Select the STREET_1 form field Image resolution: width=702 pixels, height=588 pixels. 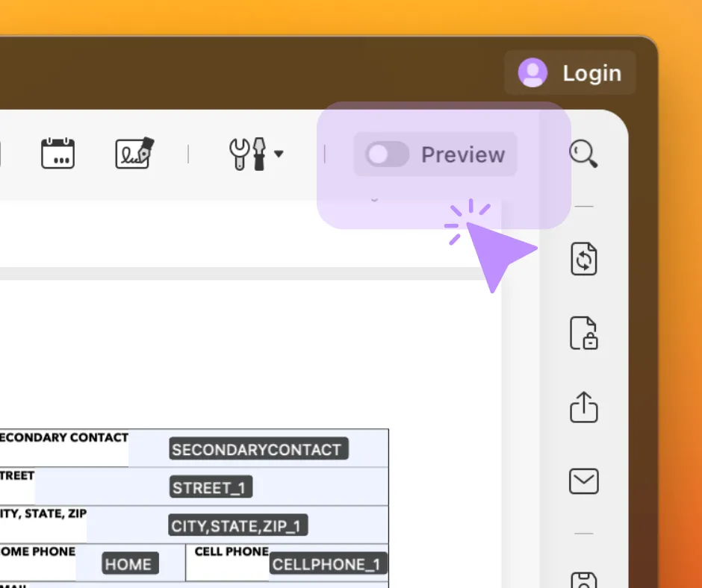click(x=211, y=487)
